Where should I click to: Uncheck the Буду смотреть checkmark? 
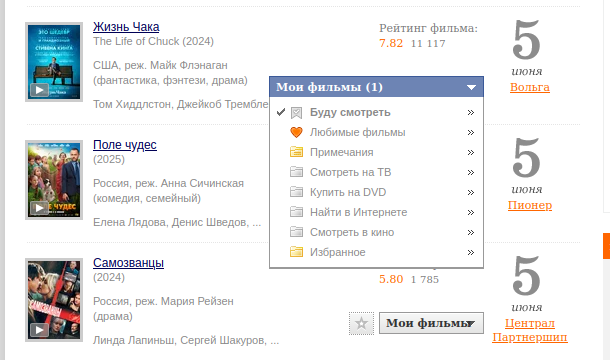point(281,112)
